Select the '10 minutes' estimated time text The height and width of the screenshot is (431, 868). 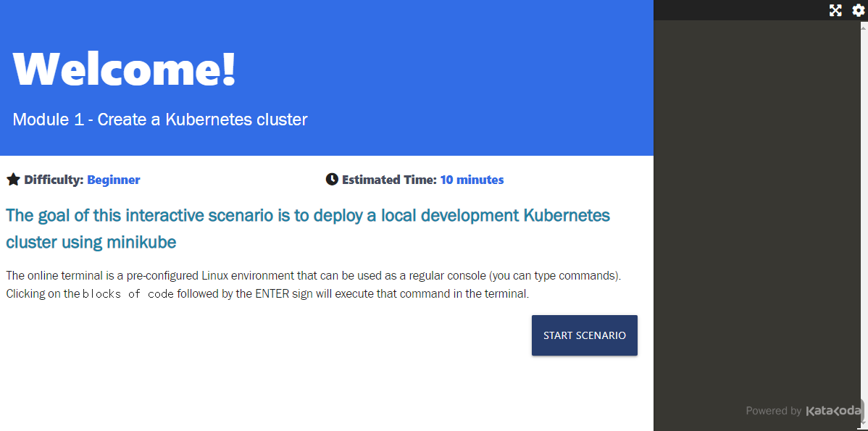click(472, 180)
